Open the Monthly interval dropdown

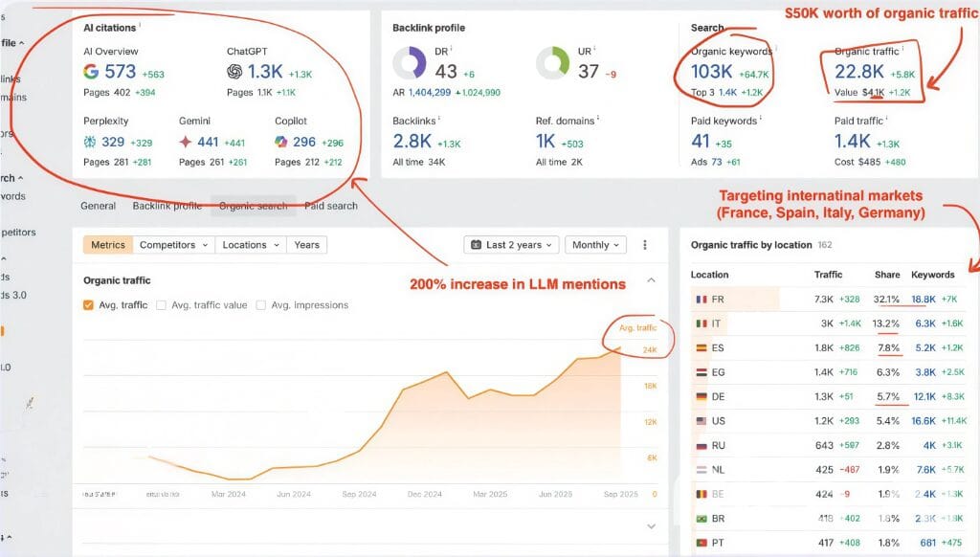point(594,245)
